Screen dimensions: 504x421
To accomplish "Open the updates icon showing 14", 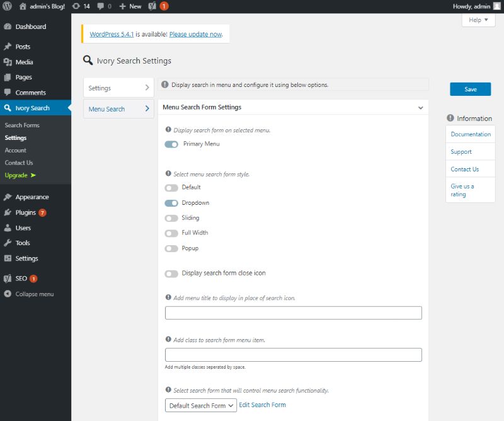I will [x=76, y=6].
